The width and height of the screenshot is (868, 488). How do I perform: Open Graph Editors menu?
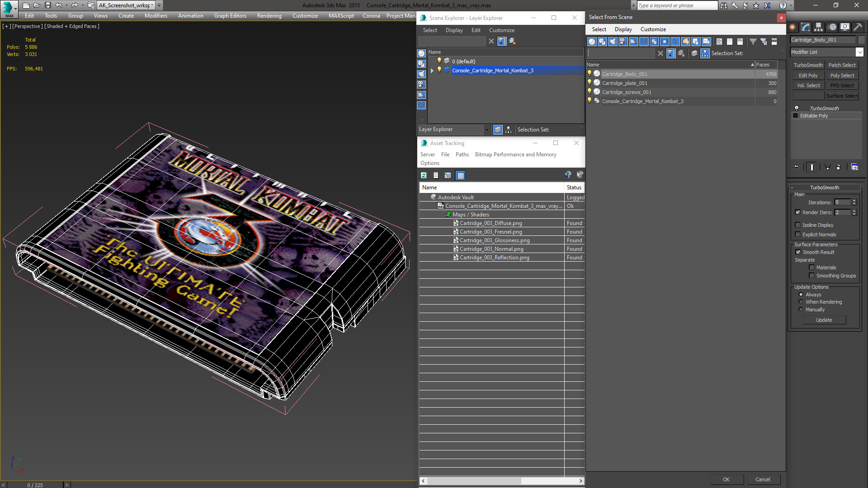(x=230, y=16)
